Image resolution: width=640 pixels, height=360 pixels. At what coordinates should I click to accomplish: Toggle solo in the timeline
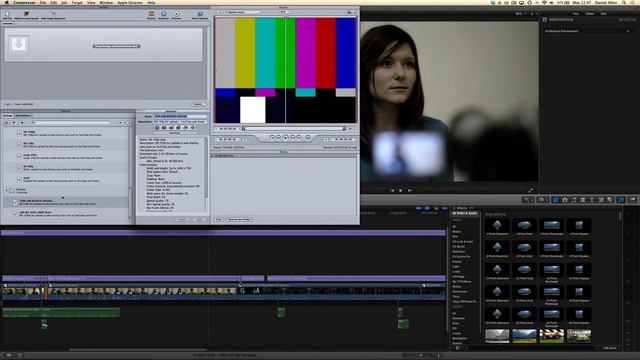coord(436,208)
